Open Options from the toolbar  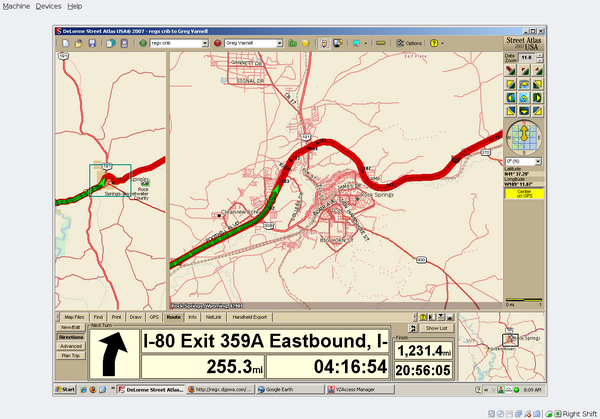tap(409, 43)
